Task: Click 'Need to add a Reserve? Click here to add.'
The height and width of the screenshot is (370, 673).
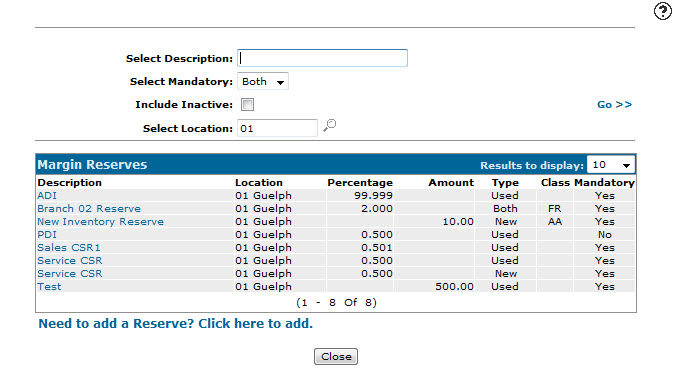Action: 176,324
